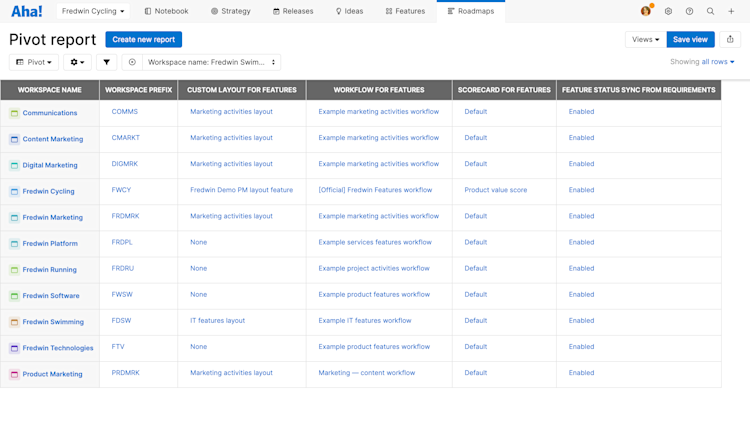
Task: Open the help question mark icon
Action: (x=689, y=11)
